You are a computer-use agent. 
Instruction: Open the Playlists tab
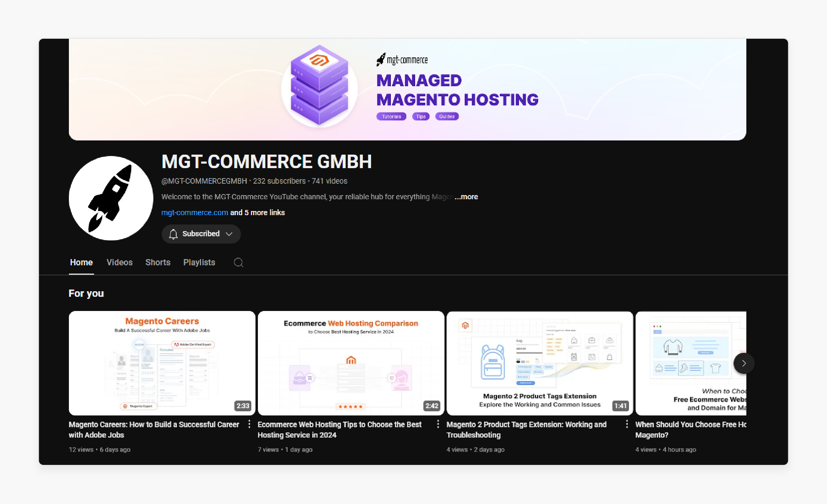point(199,263)
